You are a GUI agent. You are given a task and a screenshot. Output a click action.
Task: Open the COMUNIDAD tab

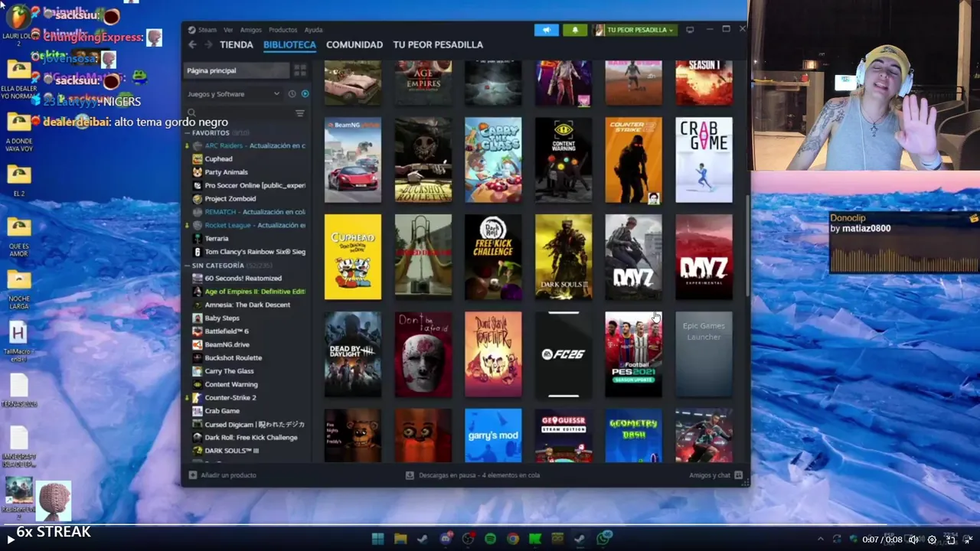[354, 44]
